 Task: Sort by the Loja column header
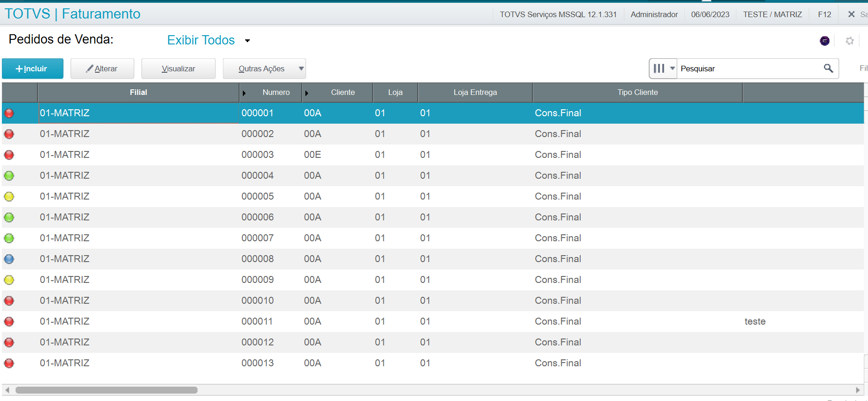pyautogui.click(x=395, y=93)
